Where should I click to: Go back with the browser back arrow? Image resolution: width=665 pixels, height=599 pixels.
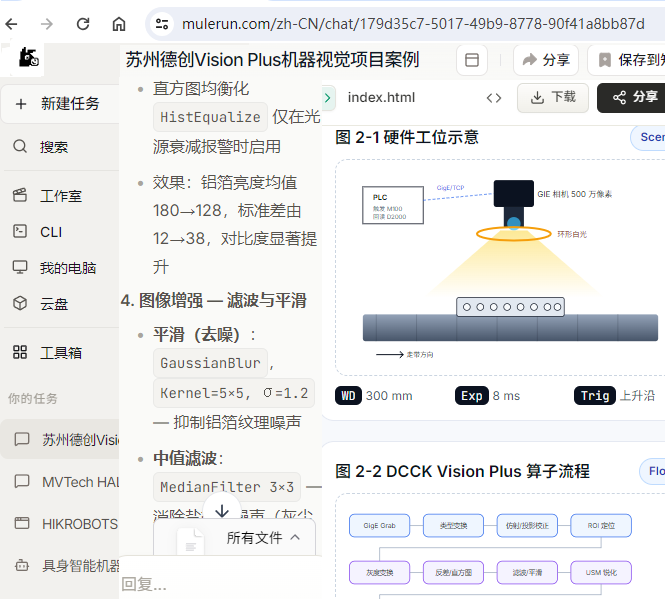click(11, 24)
